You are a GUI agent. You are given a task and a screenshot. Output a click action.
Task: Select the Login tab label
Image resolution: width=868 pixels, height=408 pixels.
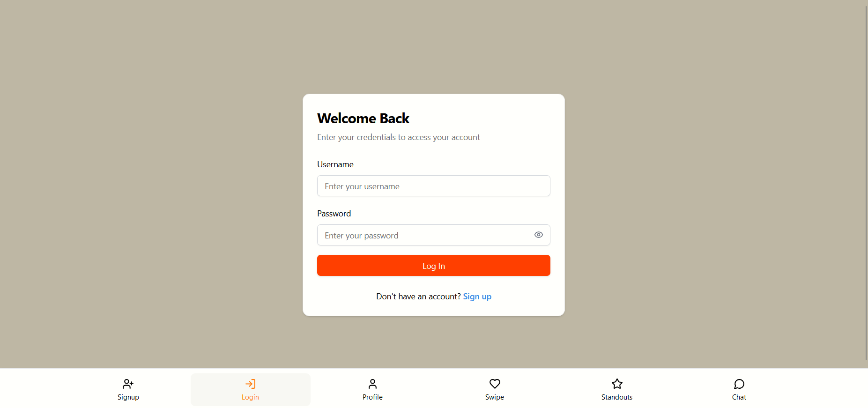250,397
